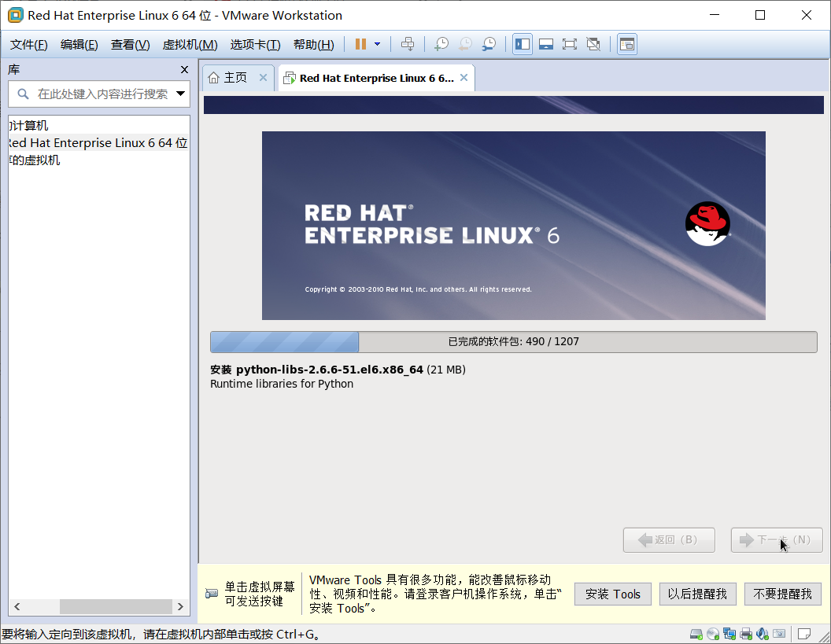Viewport: 831px width, 644px height.
Task: Open the 选项卡(T) menu
Action: (x=255, y=45)
